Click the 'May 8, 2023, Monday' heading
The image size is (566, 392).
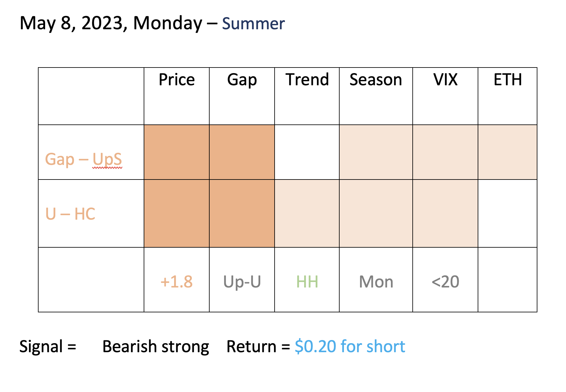(111, 24)
